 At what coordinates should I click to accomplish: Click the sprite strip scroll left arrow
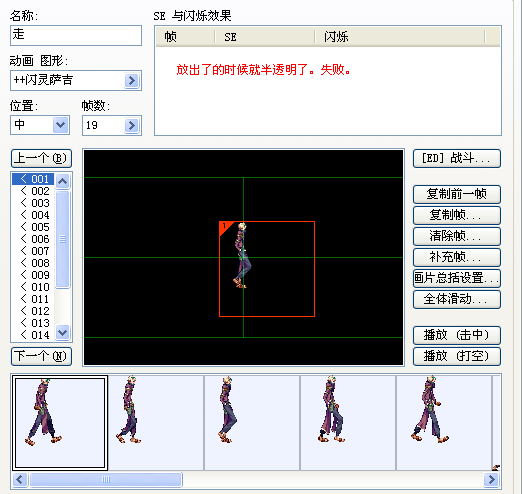(x=20, y=480)
